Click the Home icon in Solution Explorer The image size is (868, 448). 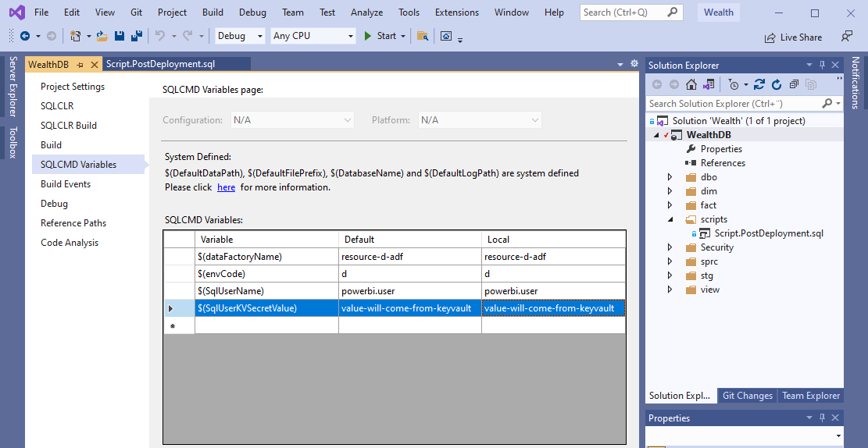pyautogui.click(x=691, y=84)
